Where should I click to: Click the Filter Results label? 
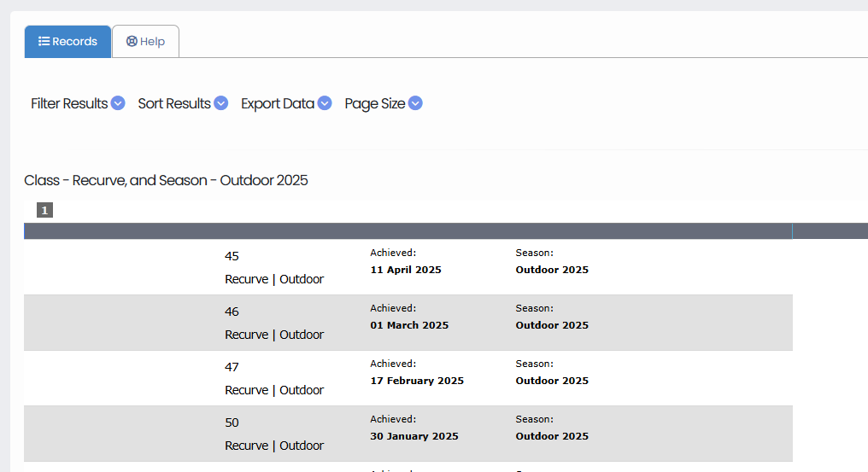(x=69, y=103)
